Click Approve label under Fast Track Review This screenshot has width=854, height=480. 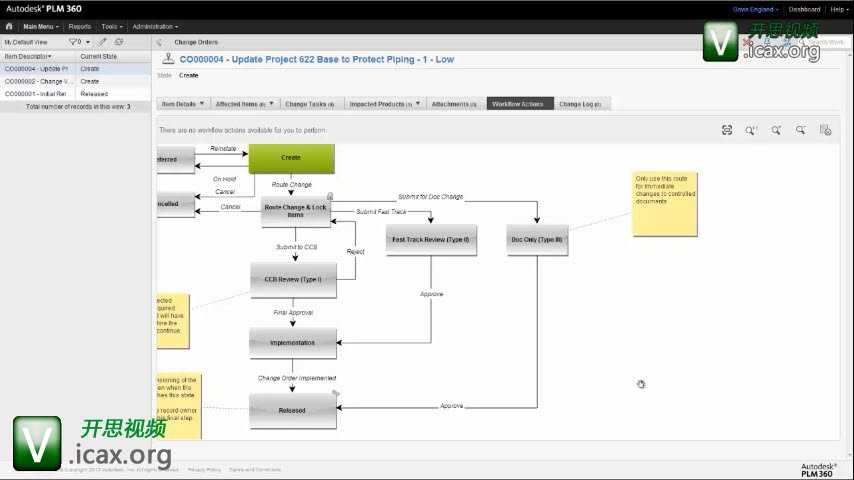coord(431,294)
